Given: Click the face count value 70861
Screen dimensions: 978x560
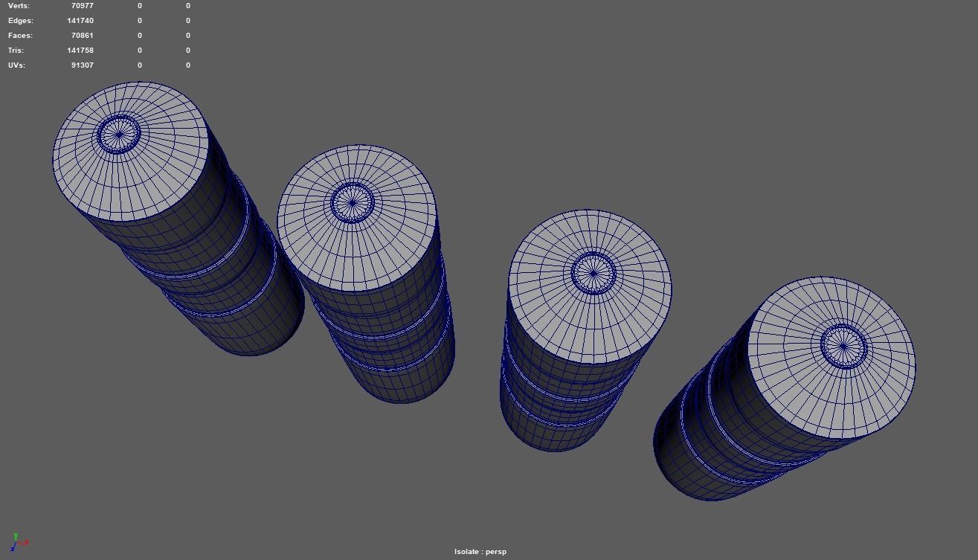Looking at the screenshot, I should coord(83,36).
